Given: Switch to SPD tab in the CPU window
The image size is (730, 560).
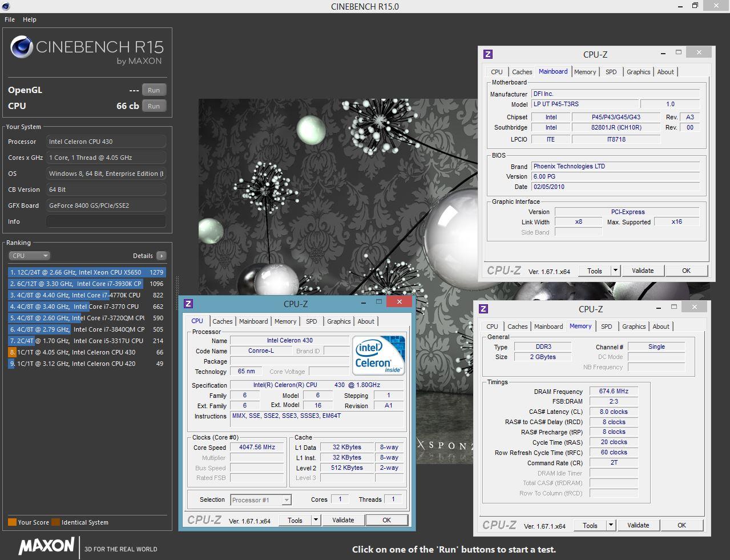Looking at the screenshot, I should click(311, 321).
